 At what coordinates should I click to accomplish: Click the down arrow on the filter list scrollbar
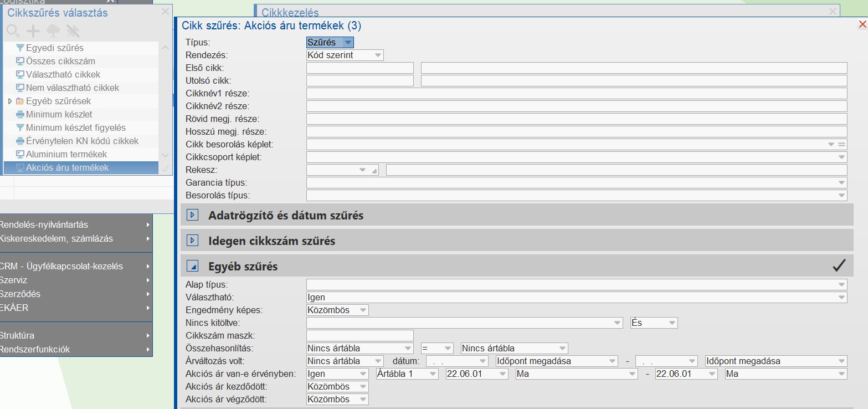165,156
